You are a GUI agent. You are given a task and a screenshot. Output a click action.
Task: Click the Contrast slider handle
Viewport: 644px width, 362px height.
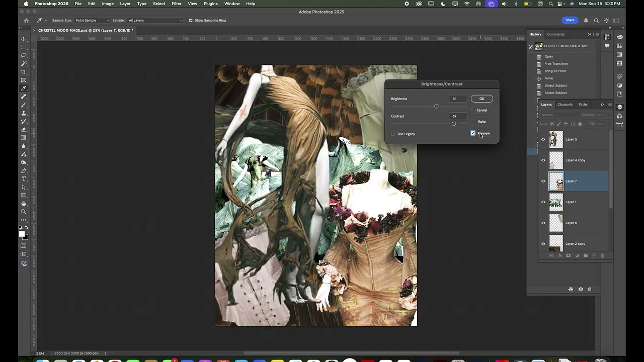tap(454, 124)
